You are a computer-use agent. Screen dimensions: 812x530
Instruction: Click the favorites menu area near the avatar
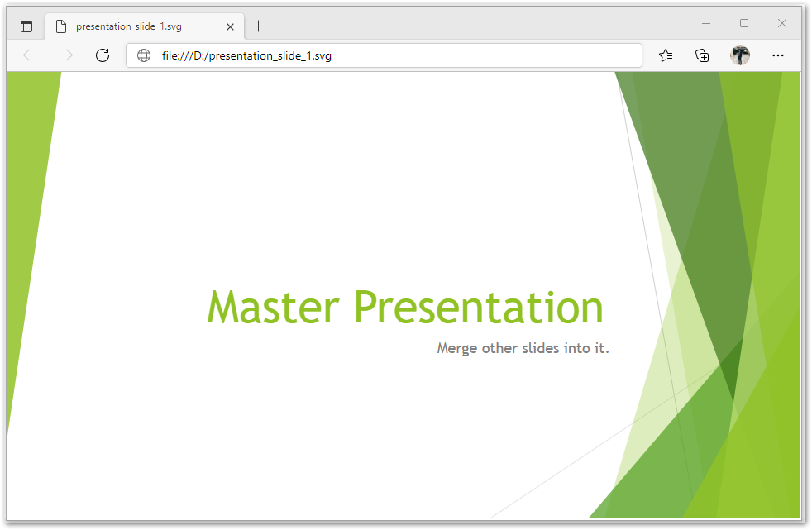[665, 55]
